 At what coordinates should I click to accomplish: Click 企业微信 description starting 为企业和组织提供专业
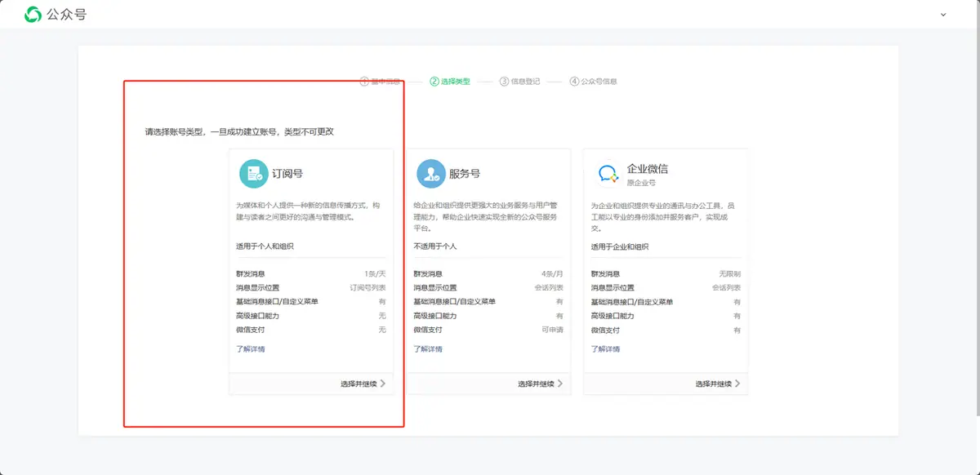[x=663, y=217]
